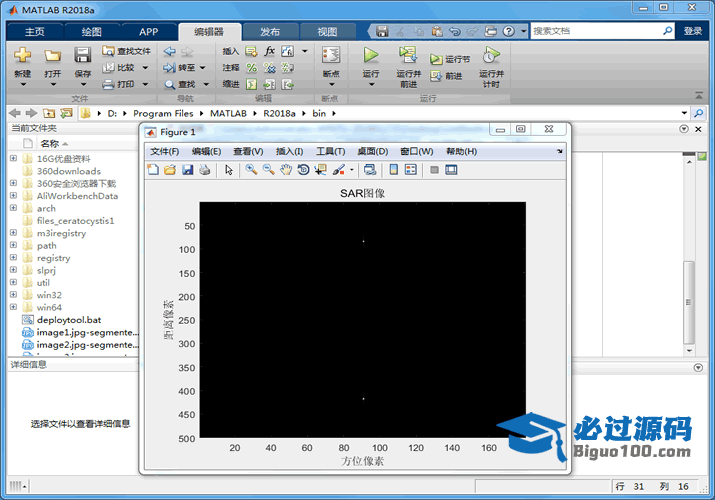Select the Pan hand tool
Screen dimensions: 715x500
286,170
